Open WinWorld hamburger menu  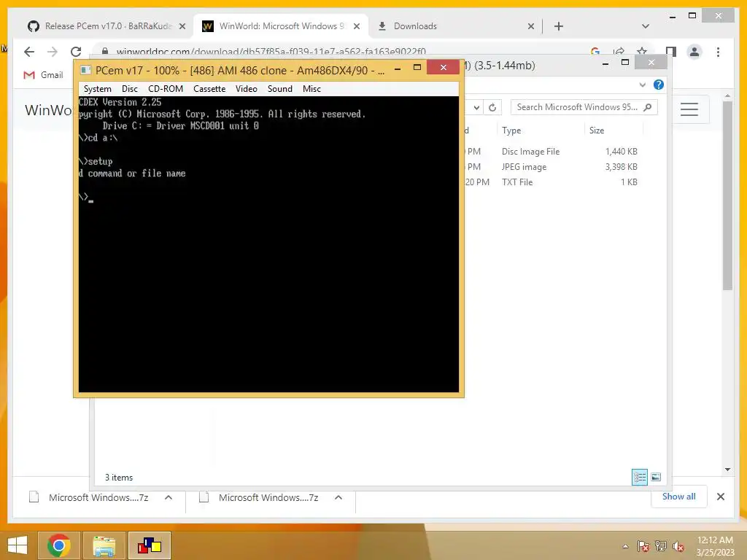[x=689, y=109]
